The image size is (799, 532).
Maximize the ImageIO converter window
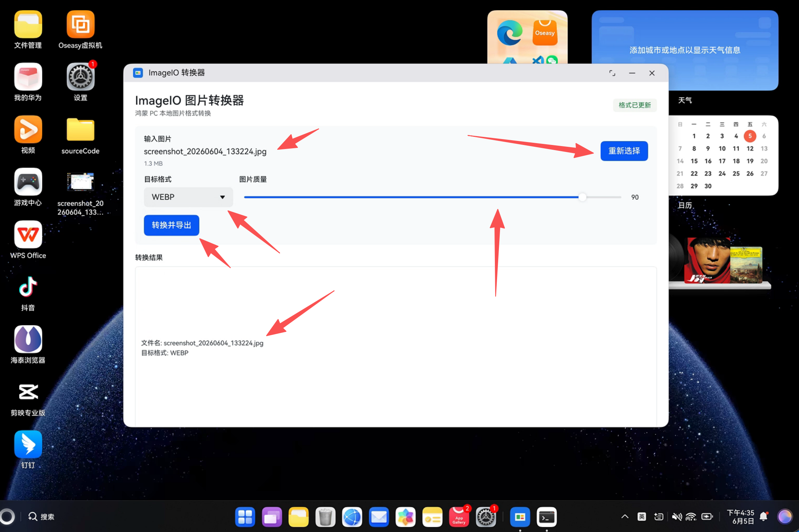(612, 73)
